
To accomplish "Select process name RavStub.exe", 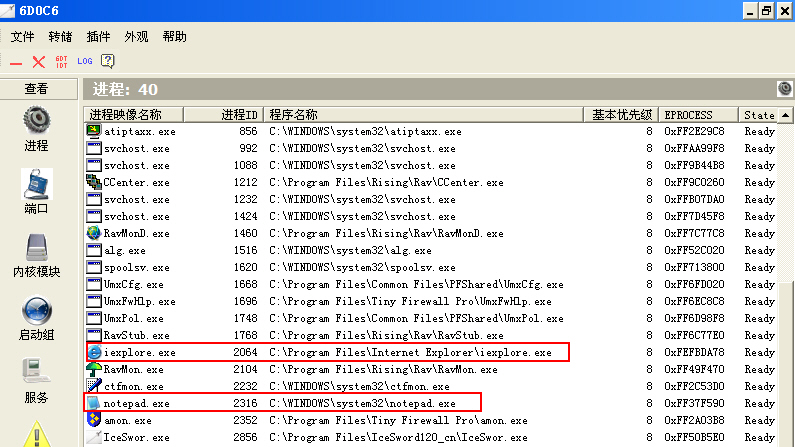I will (x=136, y=336).
